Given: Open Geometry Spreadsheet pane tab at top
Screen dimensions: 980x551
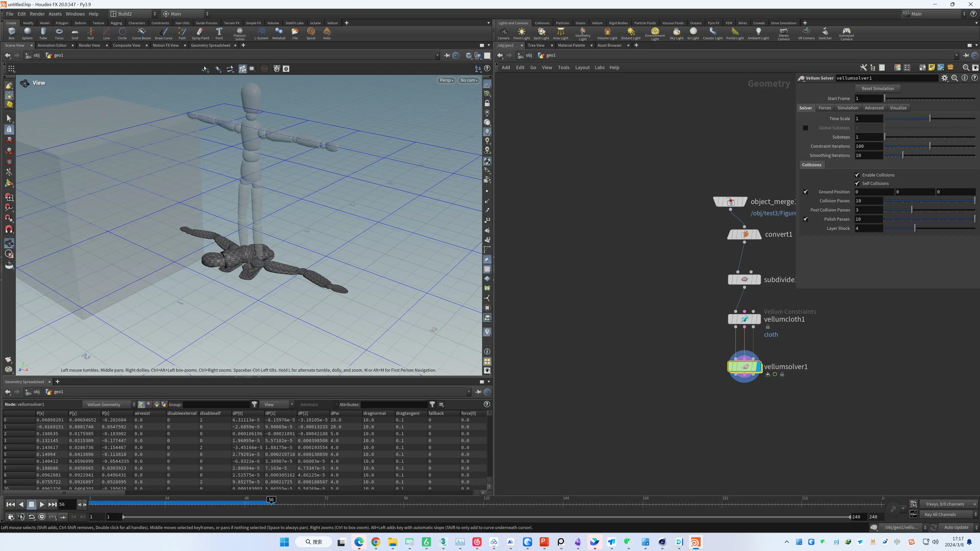Looking at the screenshot, I should point(210,45).
